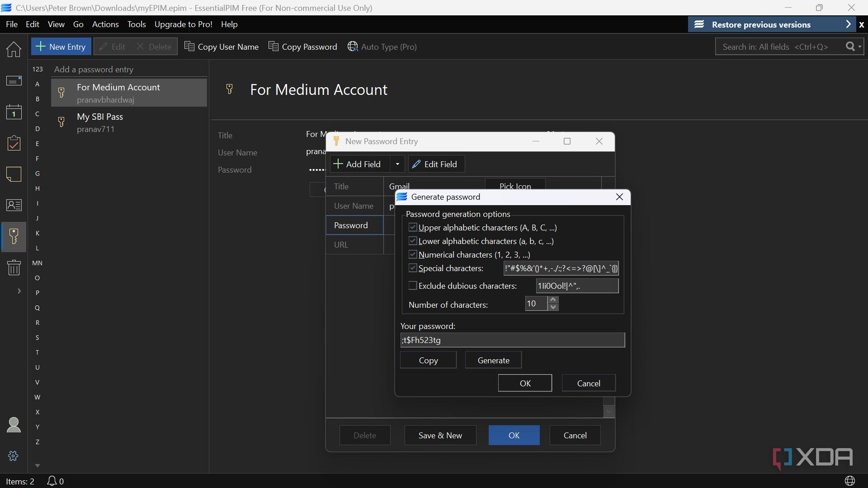Open Add Field dropdown arrow
Image resolution: width=868 pixels, height=488 pixels.
click(x=397, y=164)
